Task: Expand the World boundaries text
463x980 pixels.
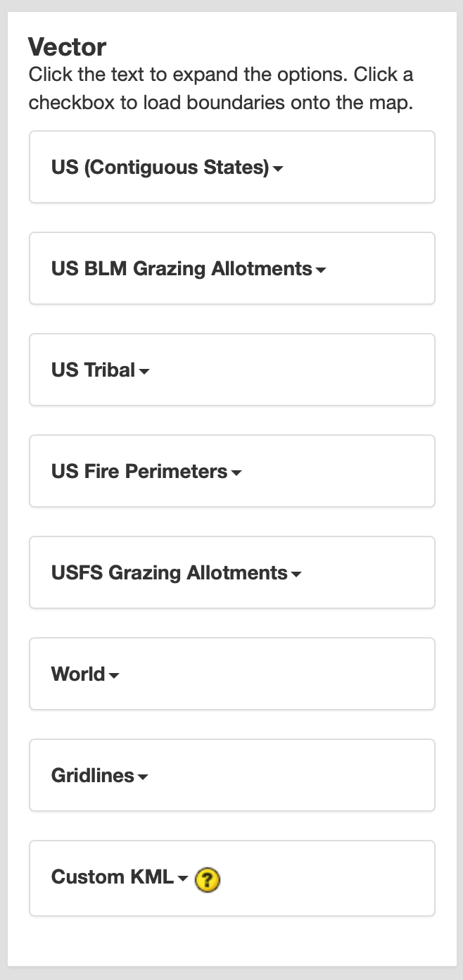Action: tap(78, 674)
